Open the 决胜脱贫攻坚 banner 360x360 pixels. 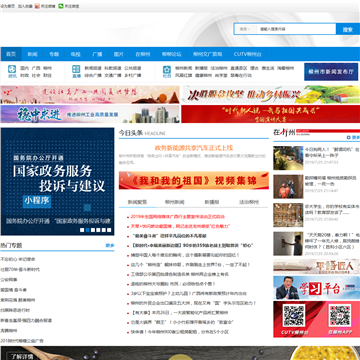[x=271, y=95]
